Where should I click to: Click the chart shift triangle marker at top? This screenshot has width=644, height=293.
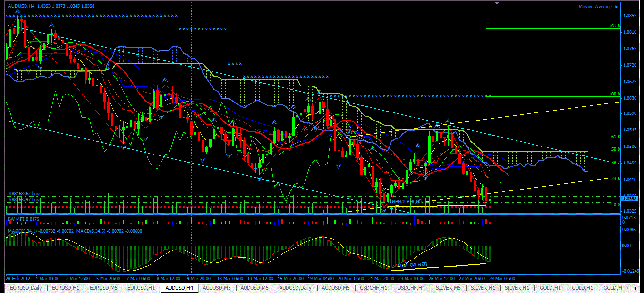pyautogui.click(x=496, y=3)
